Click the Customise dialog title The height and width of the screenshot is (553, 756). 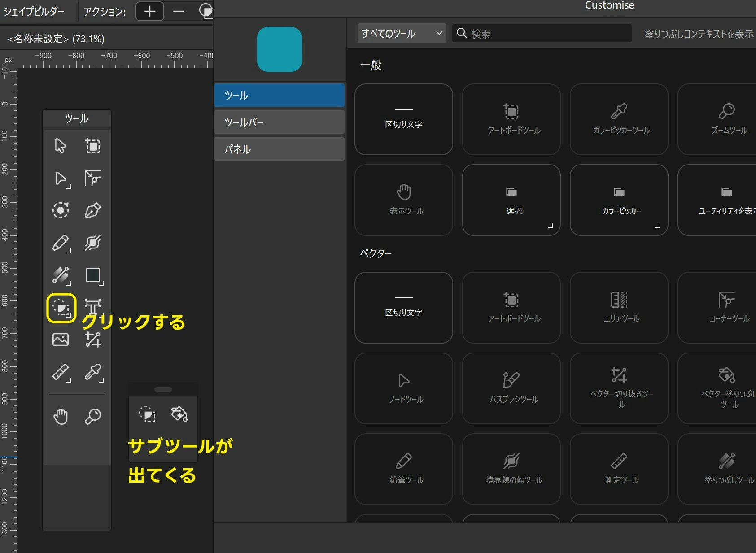pyautogui.click(x=610, y=5)
